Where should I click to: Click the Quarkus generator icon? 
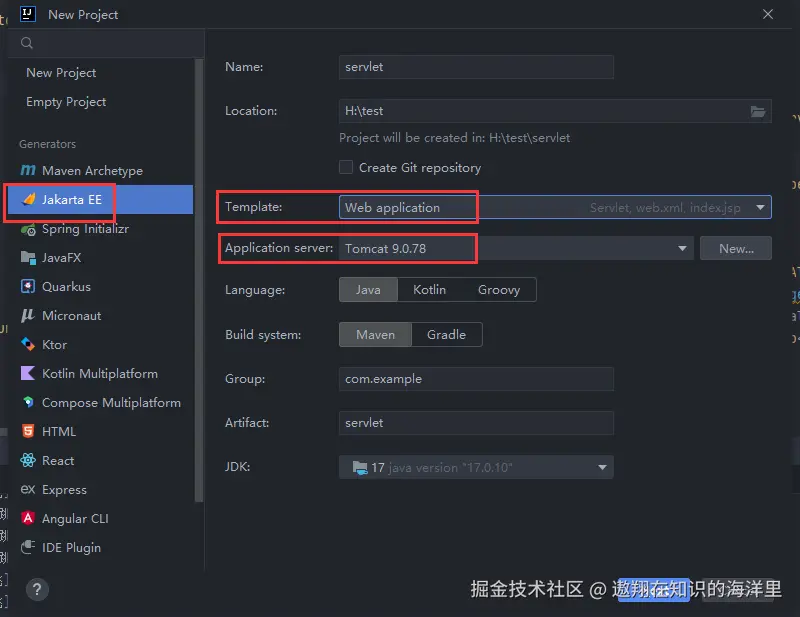(x=28, y=286)
